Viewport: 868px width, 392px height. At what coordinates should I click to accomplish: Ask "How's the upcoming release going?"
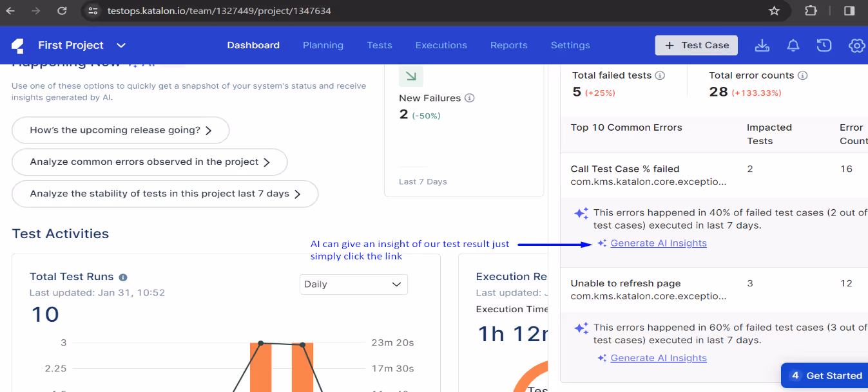[x=121, y=130]
